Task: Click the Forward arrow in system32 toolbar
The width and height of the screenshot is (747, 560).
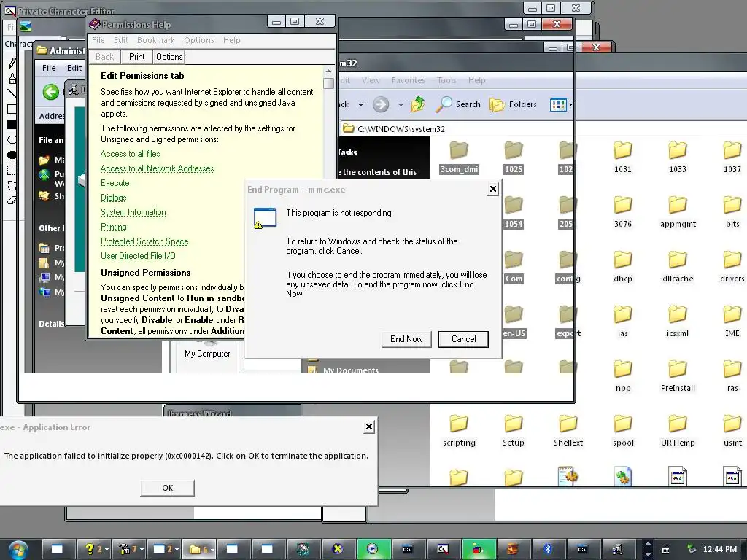Action: [381, 104]
